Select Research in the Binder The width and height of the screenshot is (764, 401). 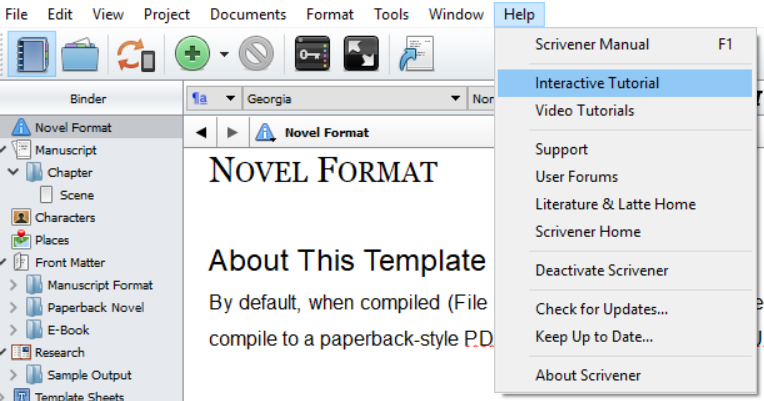pyautogui.click(x=59, y=352)
